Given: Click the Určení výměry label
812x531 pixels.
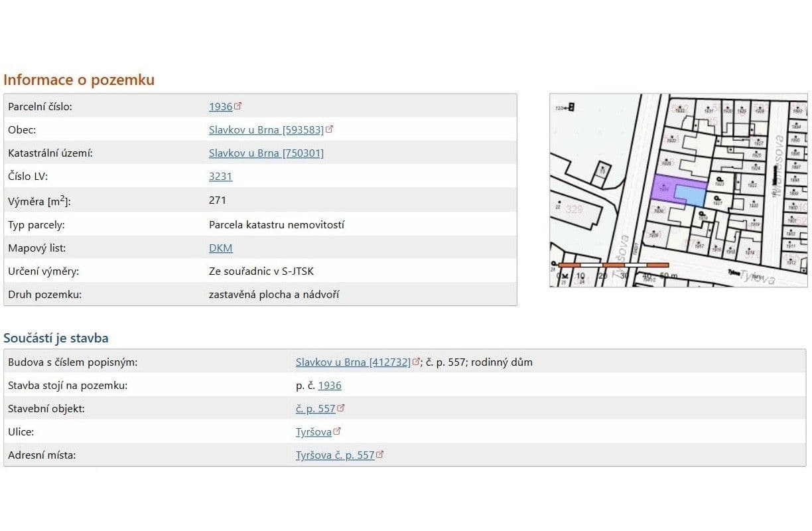Looking at the screenshot, I should (44, 271).
